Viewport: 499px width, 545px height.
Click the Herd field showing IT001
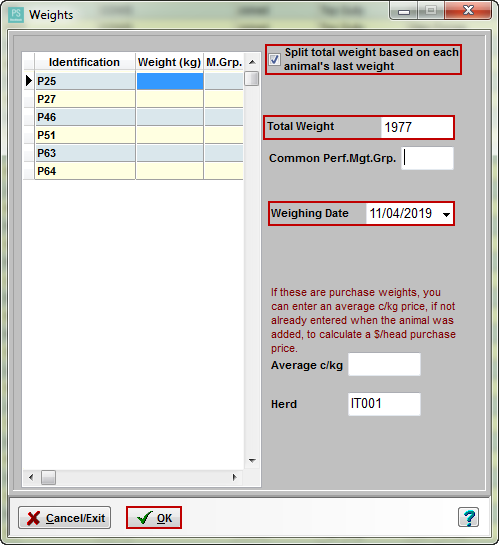[x=384, y=404]
